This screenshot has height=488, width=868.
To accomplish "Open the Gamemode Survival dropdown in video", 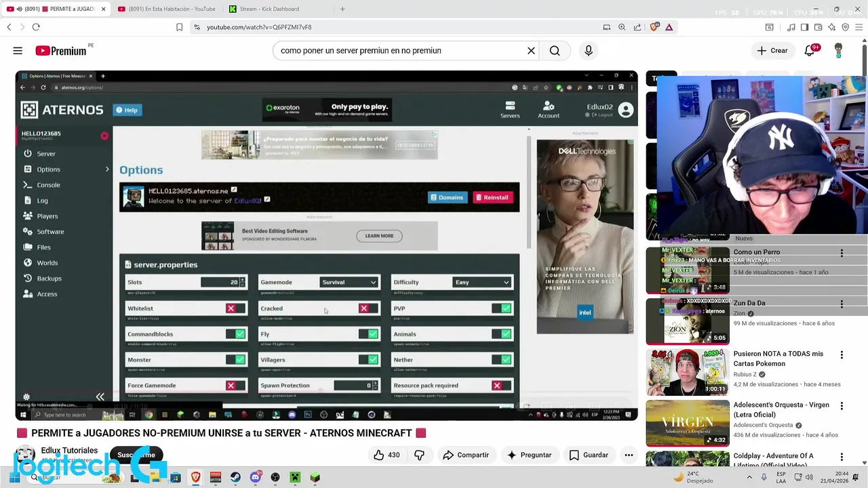I will (x=349, y=282).
